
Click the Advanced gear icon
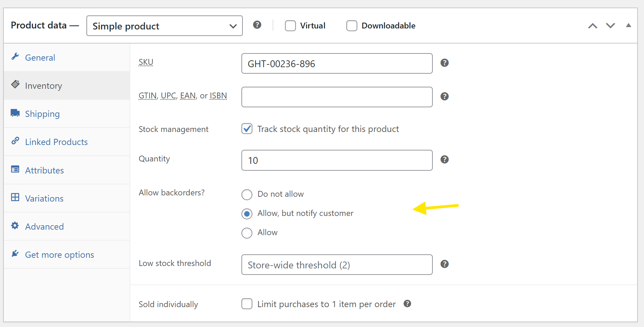pos(15,226)
